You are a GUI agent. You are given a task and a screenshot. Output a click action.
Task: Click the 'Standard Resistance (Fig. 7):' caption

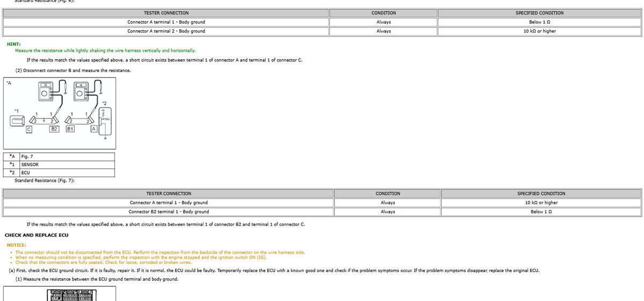click(x=45, y=180)
